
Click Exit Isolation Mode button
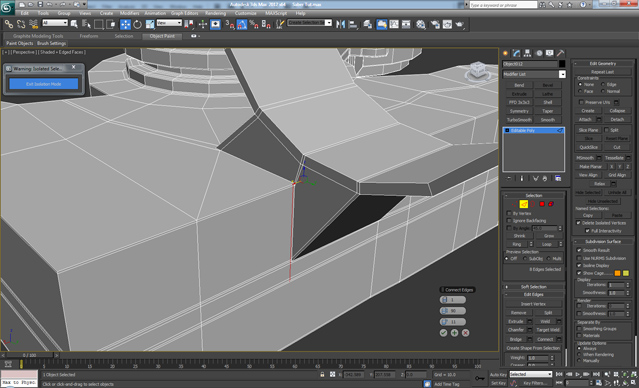(44, 84)
